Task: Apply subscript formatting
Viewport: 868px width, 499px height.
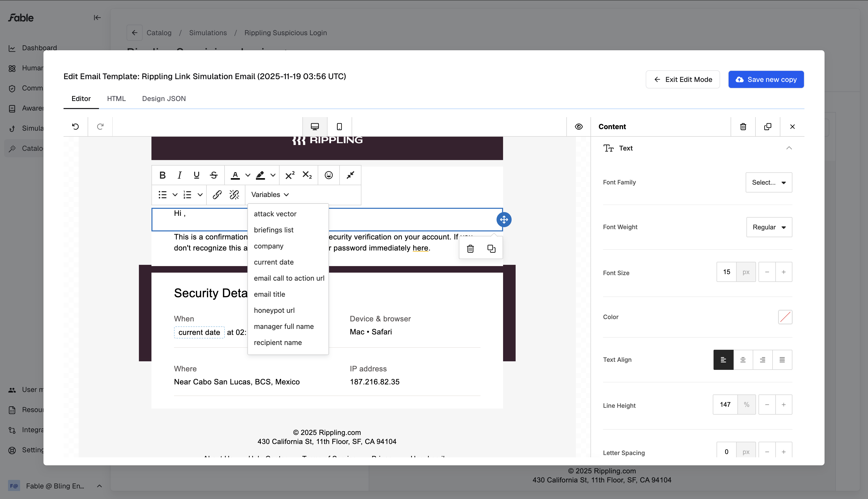Action: (307, 175)
